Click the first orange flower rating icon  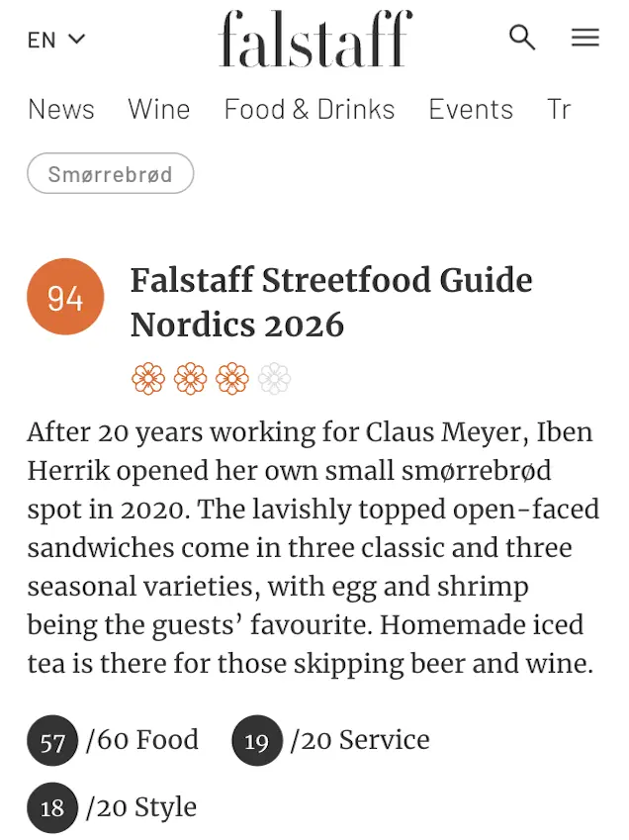tap(148, 379)
